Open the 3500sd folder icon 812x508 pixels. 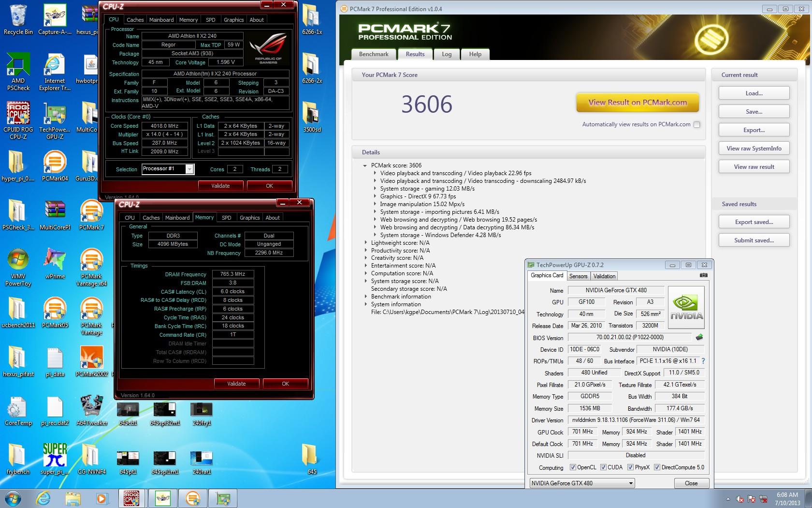312,117
